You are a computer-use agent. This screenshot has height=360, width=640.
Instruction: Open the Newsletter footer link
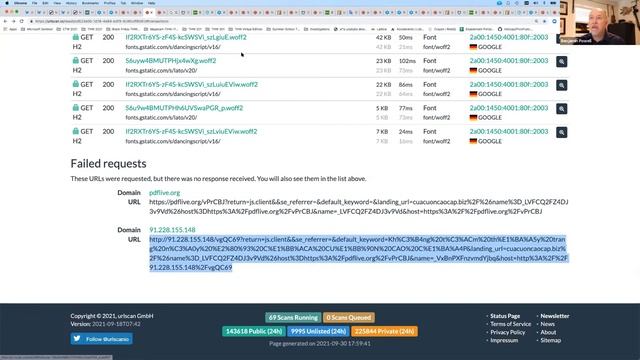pos(555,316)
